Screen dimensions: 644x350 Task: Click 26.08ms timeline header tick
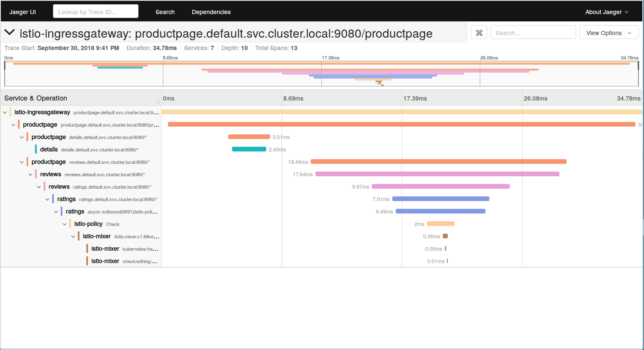[535, 98]
